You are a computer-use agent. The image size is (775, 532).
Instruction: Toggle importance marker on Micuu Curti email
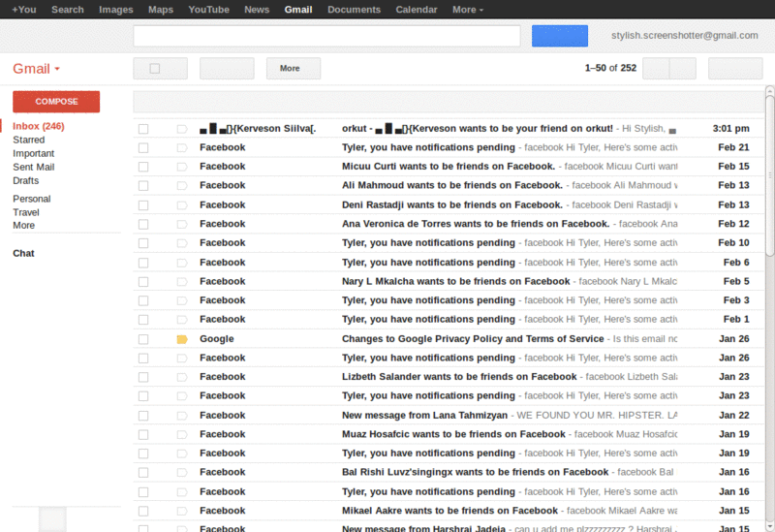pyautogui.click(x=182, y=167)
